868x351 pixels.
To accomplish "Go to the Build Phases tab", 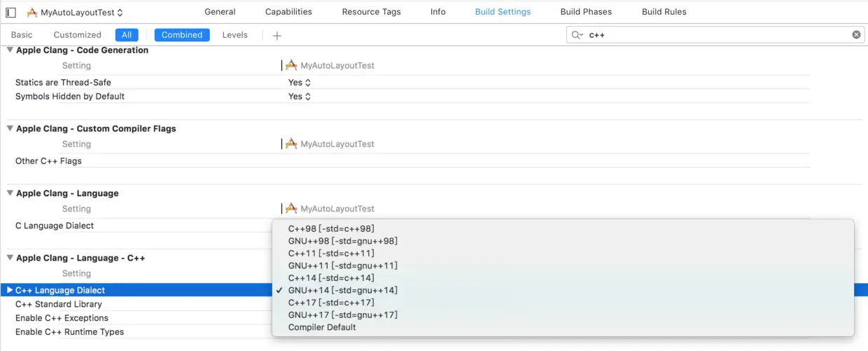I will coord(586,12).
